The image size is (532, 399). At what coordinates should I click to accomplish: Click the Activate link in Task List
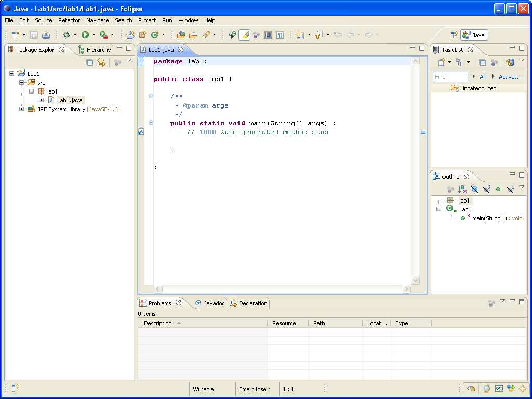coord(510,77)
